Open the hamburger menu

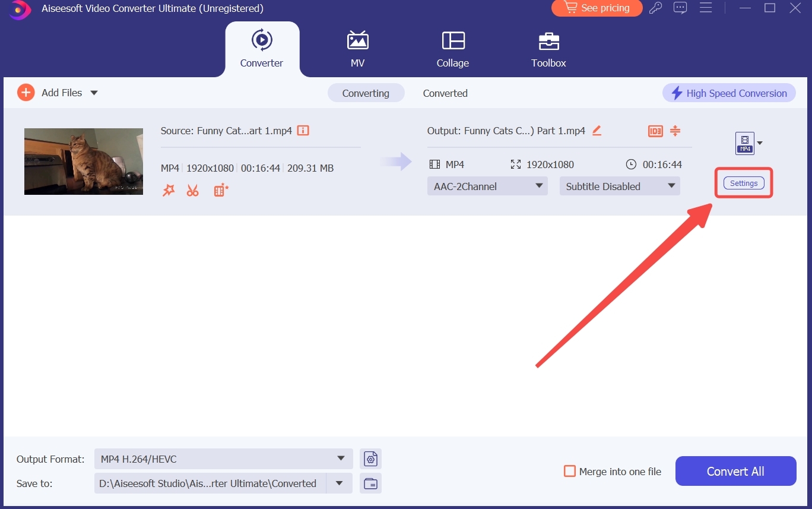pyautogui.click(x=706, y=8)
